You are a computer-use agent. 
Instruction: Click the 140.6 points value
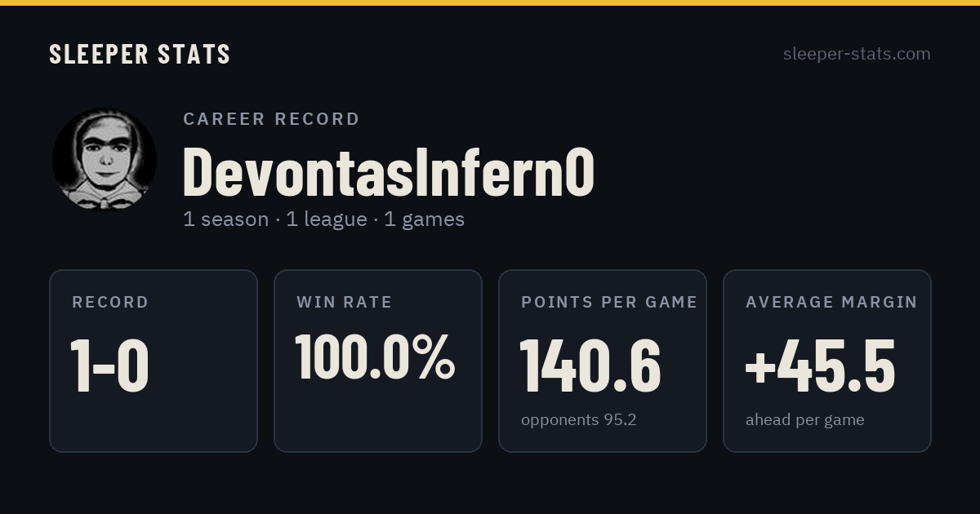click(x=590, y=366)
